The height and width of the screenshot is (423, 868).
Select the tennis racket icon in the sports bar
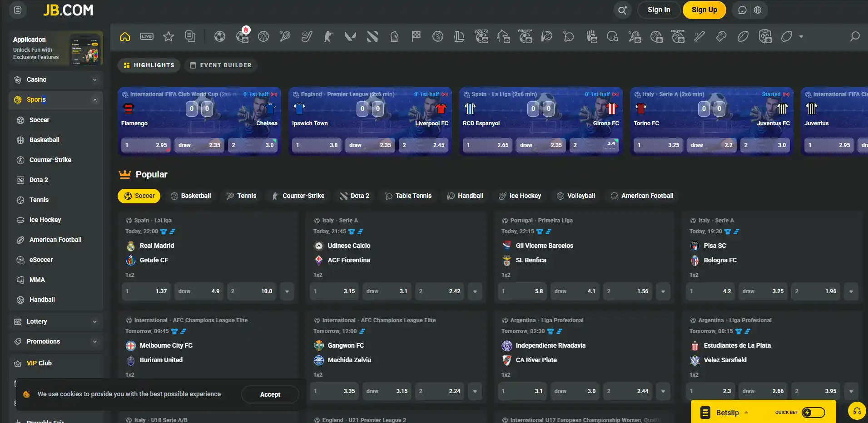pos(285,36)
